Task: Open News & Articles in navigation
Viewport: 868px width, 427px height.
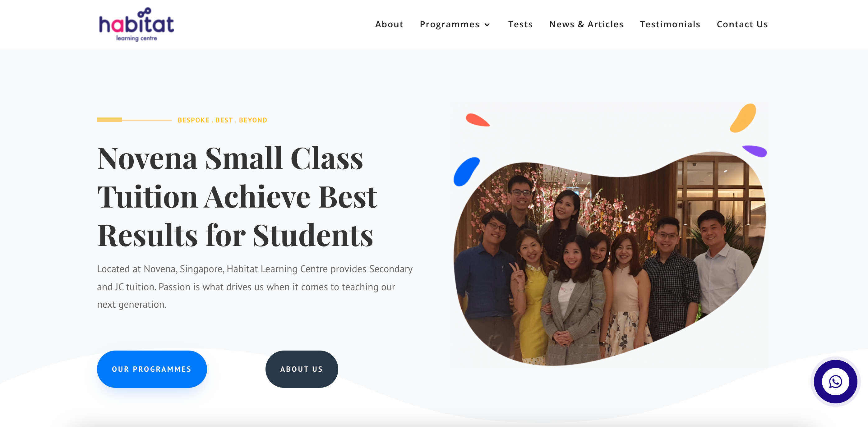Action: pos(586,24)
